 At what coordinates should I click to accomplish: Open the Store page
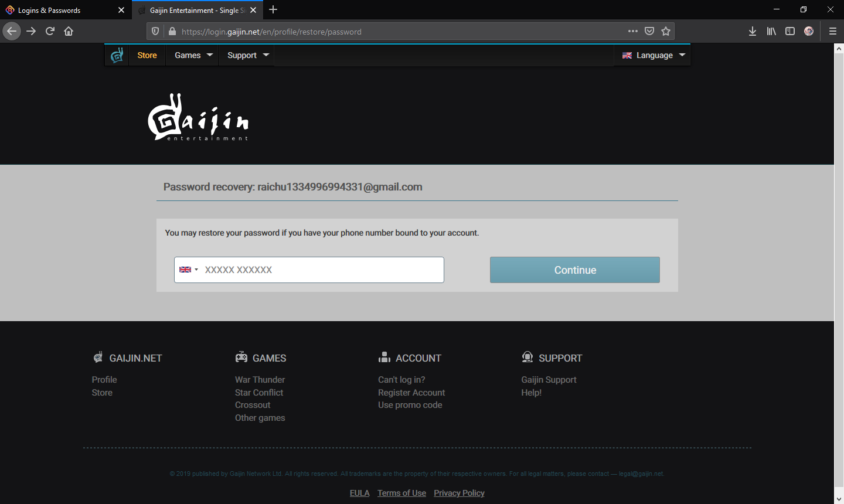[x=147, y=55]
